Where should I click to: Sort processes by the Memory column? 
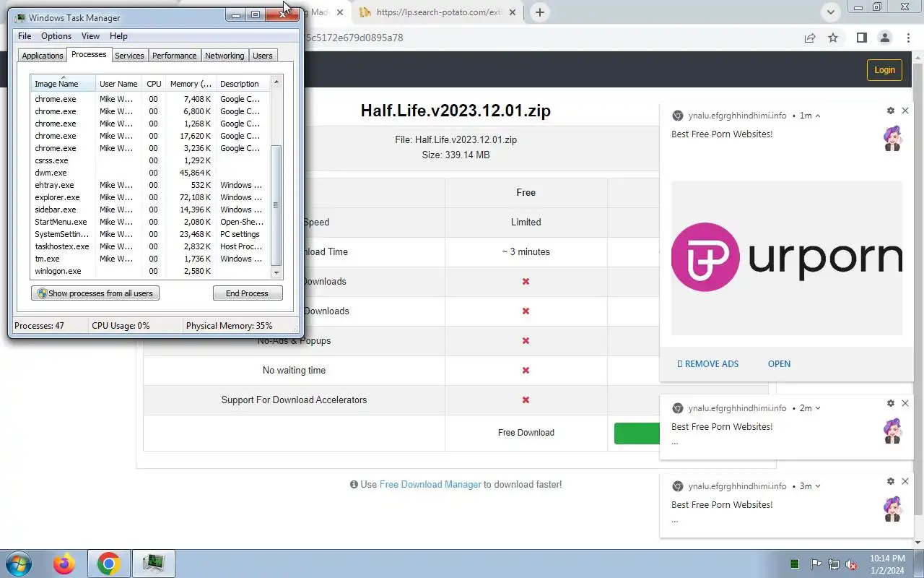(191, 84)
